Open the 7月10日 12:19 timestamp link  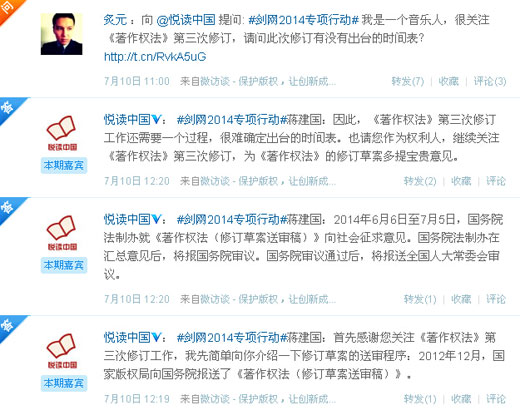tap(137, 399)
